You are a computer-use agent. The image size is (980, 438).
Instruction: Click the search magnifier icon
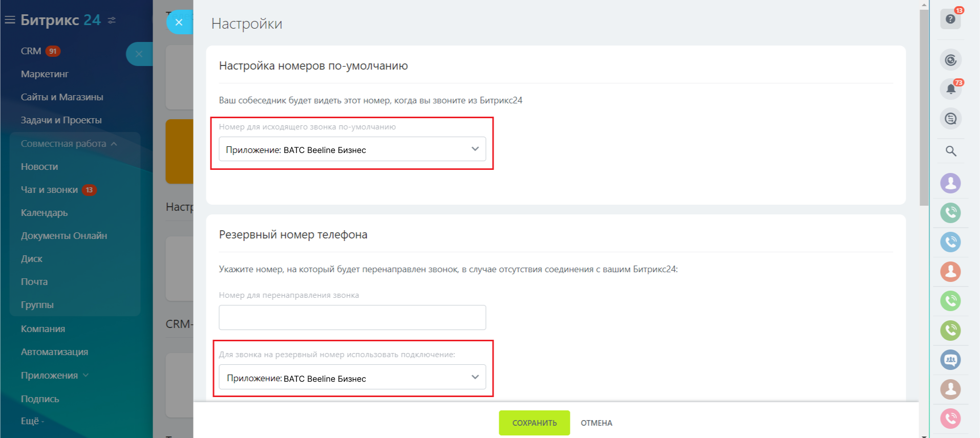(951, 151)
